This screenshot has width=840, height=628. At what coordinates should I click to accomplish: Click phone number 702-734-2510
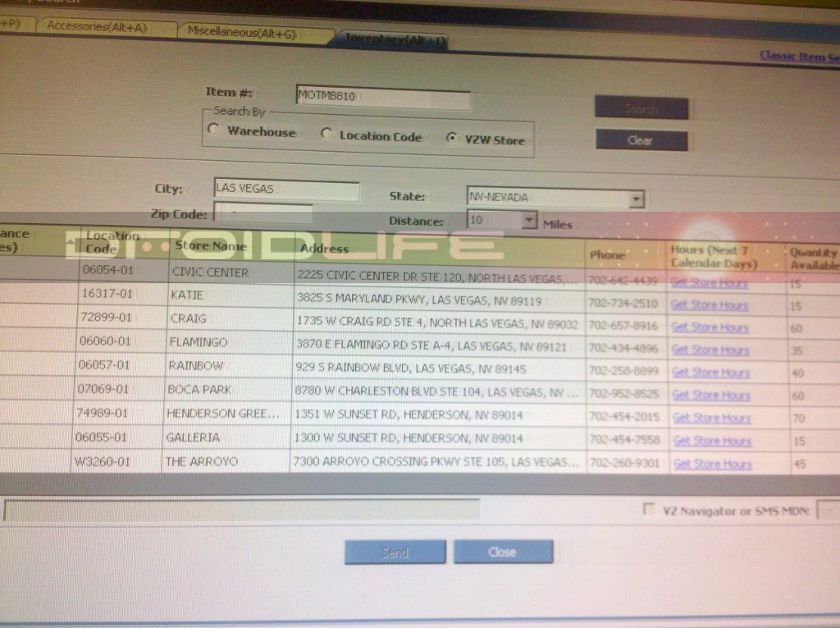(x=623, y=304)
